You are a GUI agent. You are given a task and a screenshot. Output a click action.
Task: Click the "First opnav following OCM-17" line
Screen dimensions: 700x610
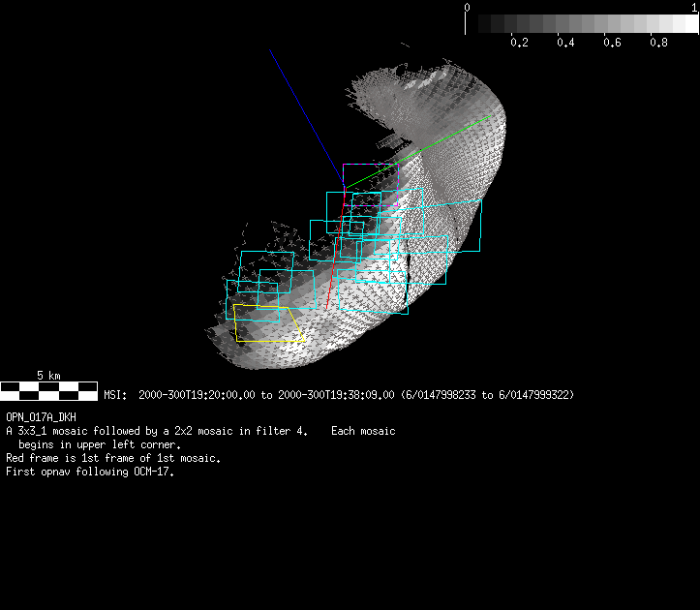coord(93,472)
